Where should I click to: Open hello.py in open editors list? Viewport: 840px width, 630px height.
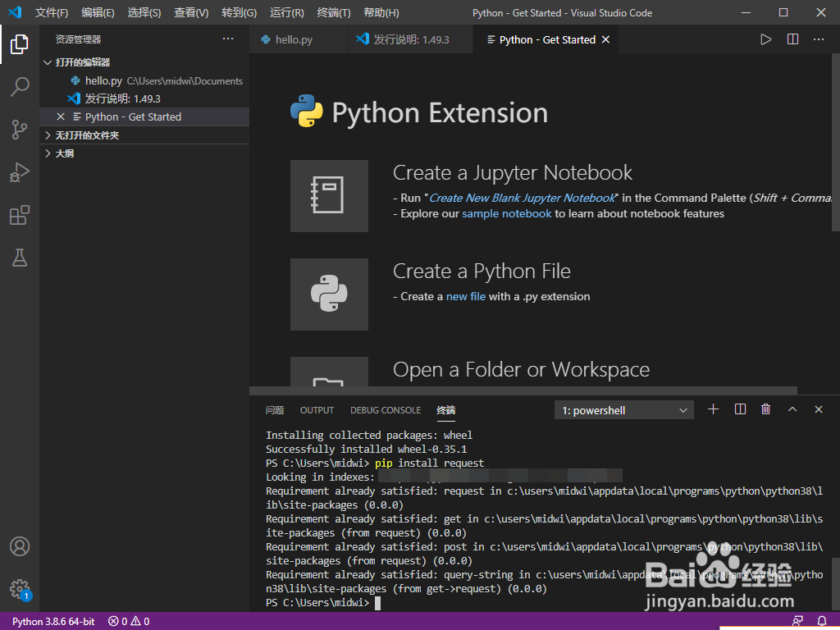(144, 80)
